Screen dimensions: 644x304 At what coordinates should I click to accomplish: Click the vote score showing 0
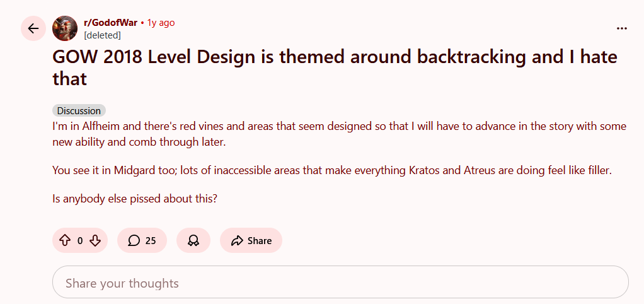click(80, 240)
